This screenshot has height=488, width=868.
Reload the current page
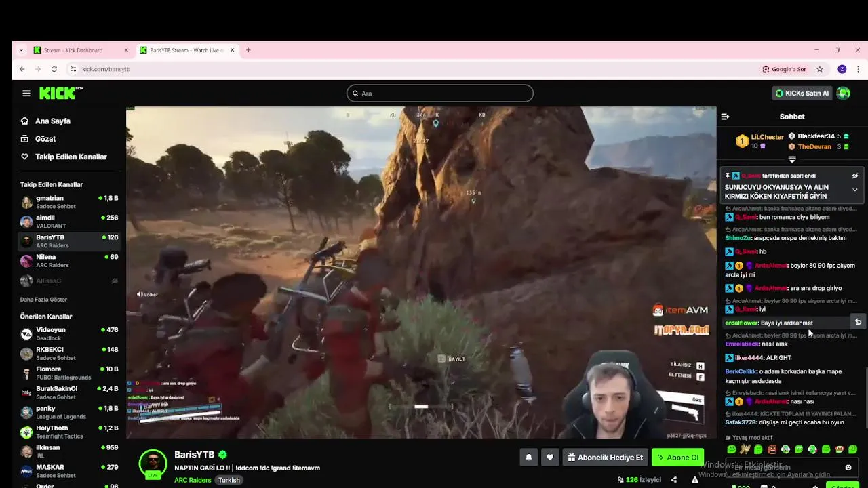pyautogui.click(x=54, y=69)
